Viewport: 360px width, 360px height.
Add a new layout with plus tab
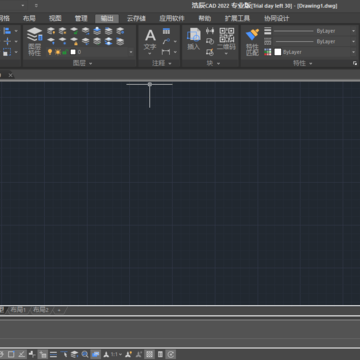click(x=59, y=310)
